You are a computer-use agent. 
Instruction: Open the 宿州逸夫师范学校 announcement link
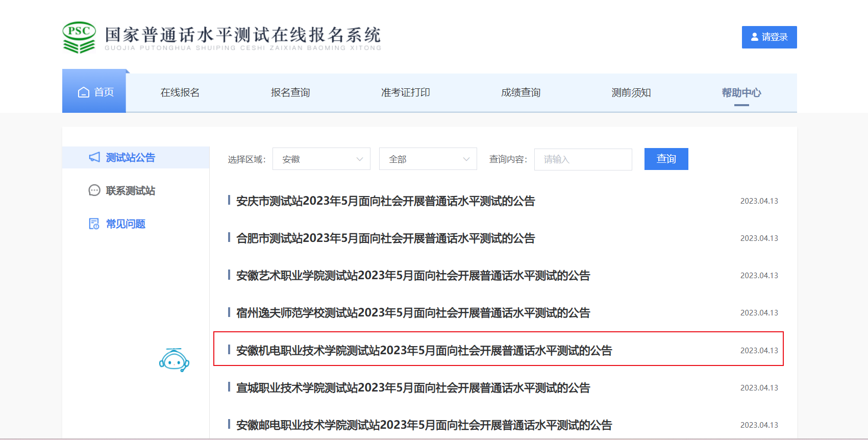click(x=413, y=313)
